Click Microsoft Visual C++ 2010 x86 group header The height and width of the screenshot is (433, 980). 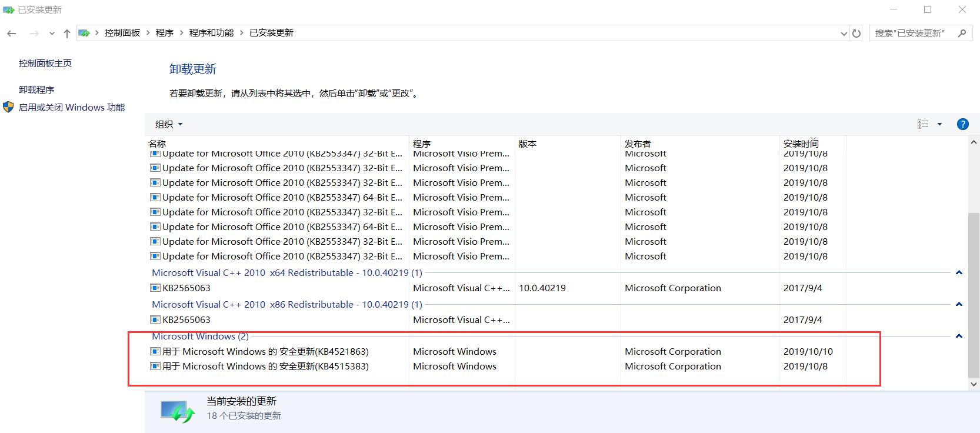pos(287,305)
